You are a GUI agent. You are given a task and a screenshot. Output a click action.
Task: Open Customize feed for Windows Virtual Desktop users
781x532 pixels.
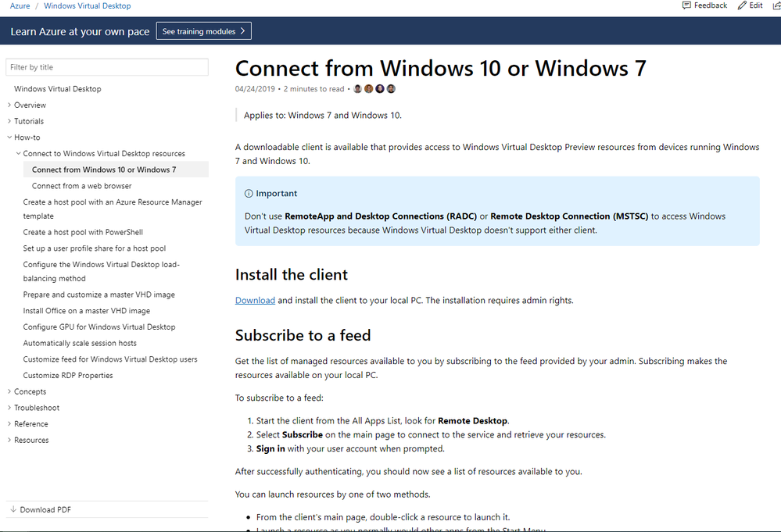point(110,359)
